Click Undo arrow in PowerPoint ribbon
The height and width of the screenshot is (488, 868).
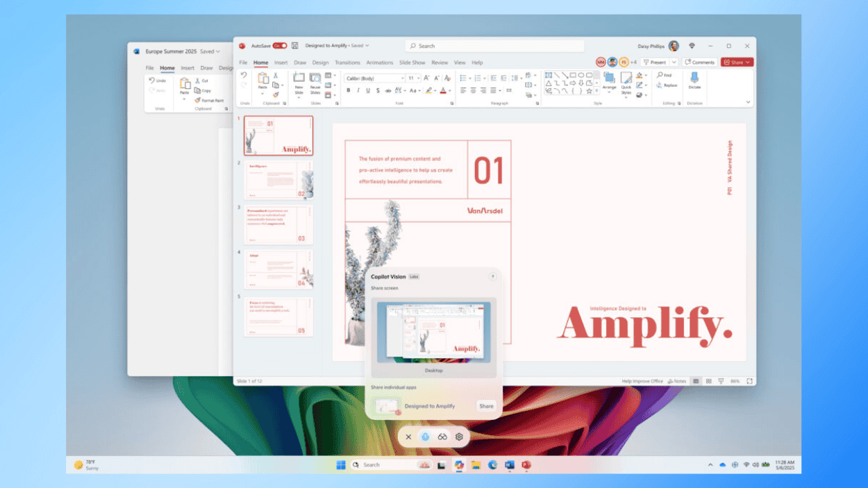(x=244, y=74)
